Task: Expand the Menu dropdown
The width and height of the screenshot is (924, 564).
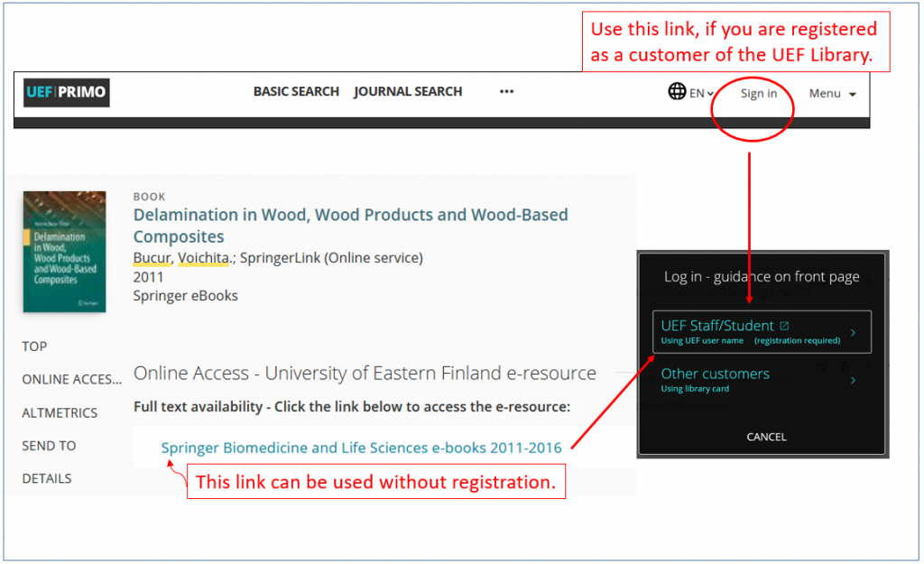Action: click(x=832, y=93)
